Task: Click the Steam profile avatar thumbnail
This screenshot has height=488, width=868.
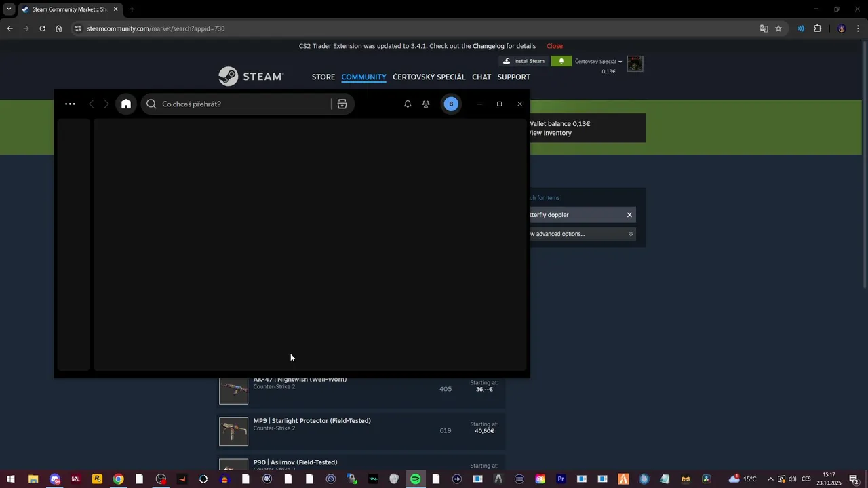Action: [x=635, y=64]
